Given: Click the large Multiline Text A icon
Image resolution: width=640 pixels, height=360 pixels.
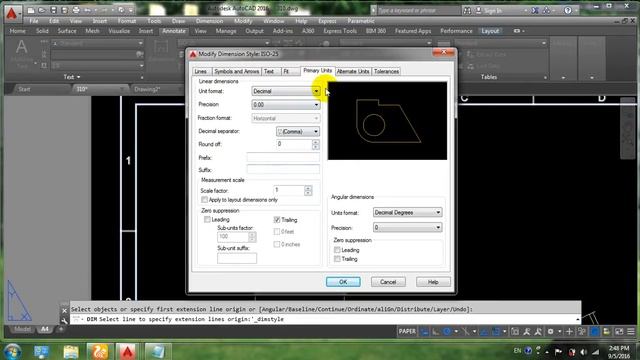Looking at the screenshot, I should [21, 47].
